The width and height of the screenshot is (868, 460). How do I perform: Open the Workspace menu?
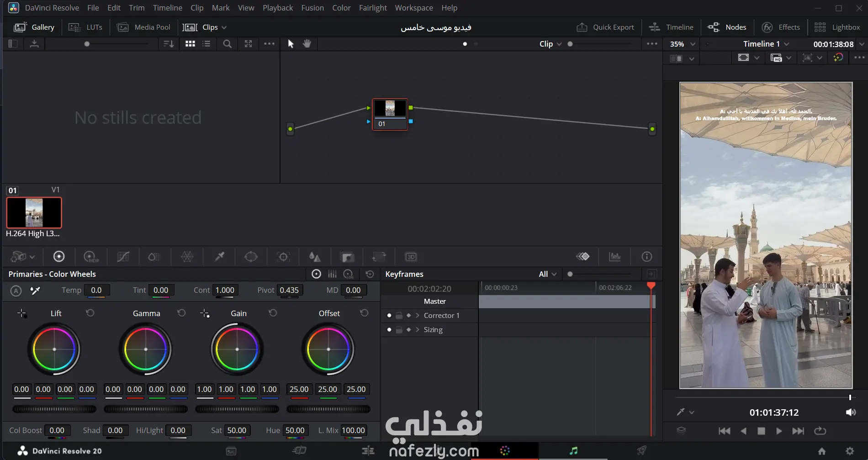click(x=414, y=8)
